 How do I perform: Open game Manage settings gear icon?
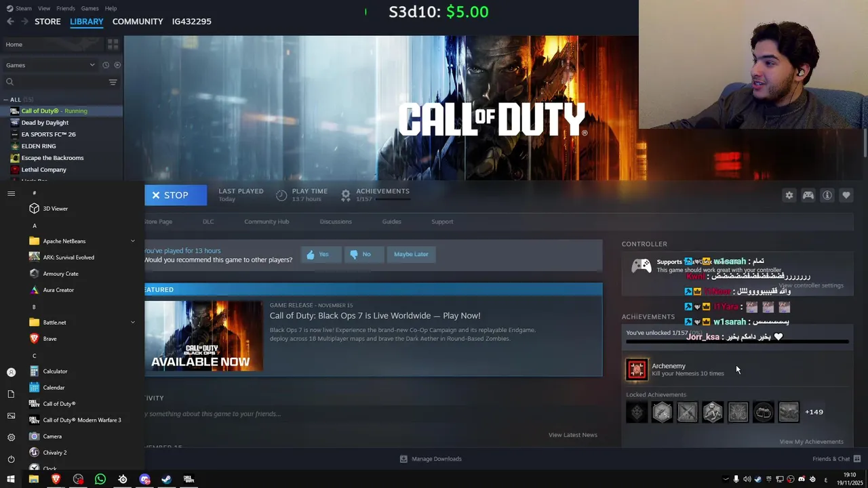point(789,195)
